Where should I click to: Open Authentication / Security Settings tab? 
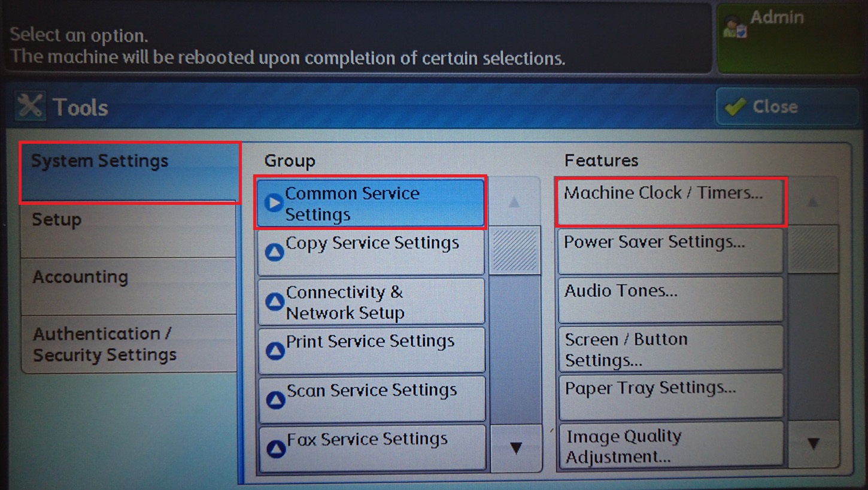pos(129,344)
